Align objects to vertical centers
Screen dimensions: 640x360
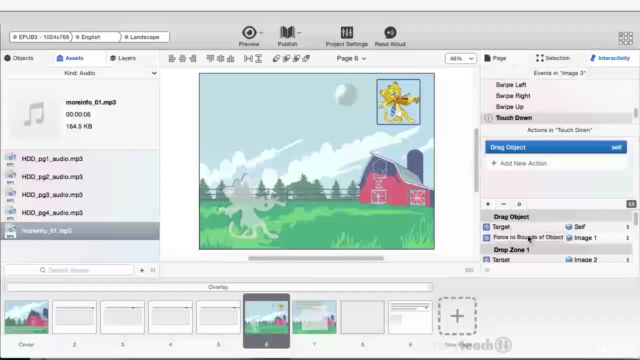(x=220, y=58)
